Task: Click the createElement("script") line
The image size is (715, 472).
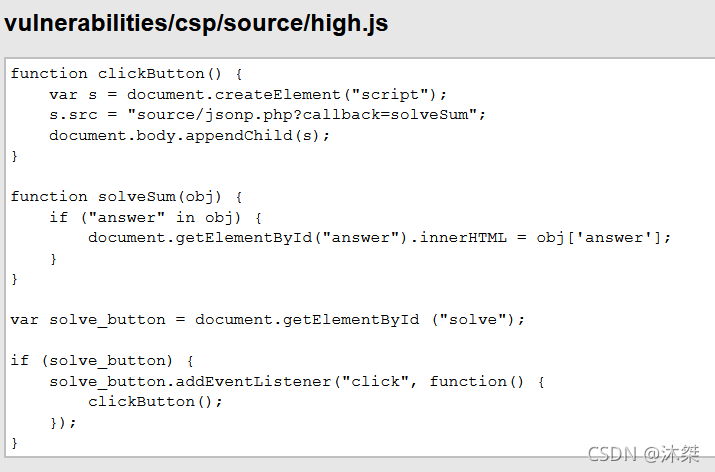Action: point(248,94)
